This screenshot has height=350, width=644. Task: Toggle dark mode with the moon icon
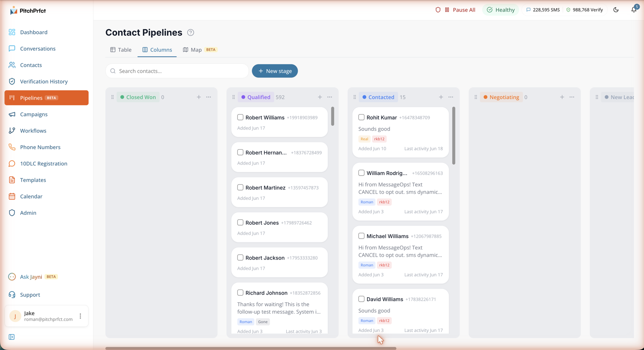click(616, 10)
